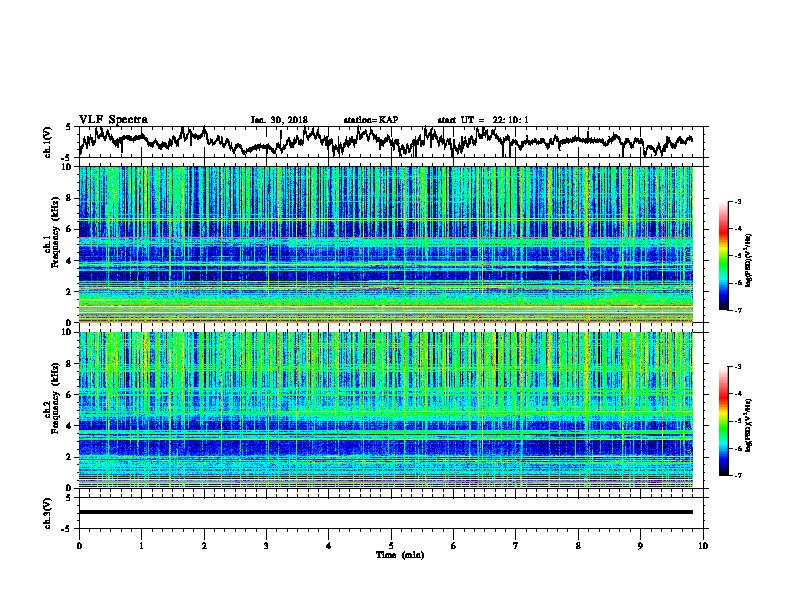Screen dimensions: 792x612
Task: Click time axis tick label "9"
Action: click(x=640, y=546)
